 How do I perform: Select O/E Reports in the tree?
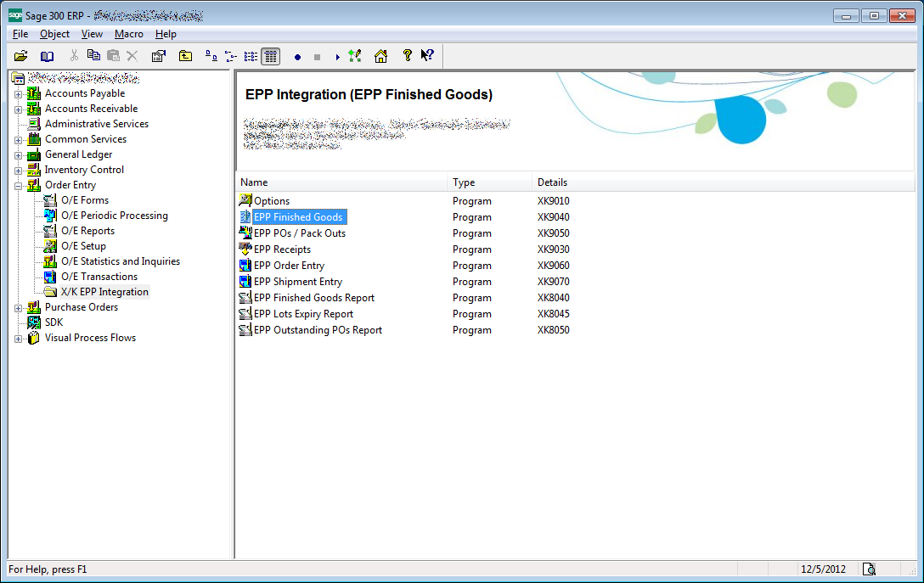point(87,231)
